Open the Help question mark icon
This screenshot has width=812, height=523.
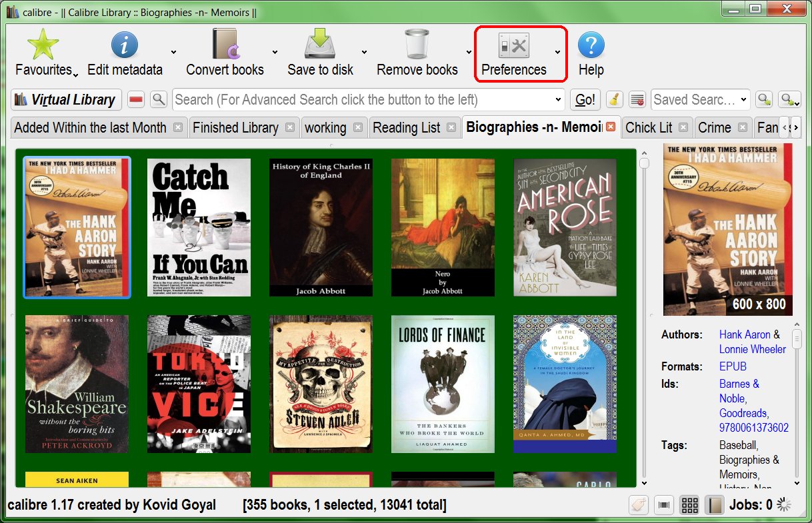[591, 45]
